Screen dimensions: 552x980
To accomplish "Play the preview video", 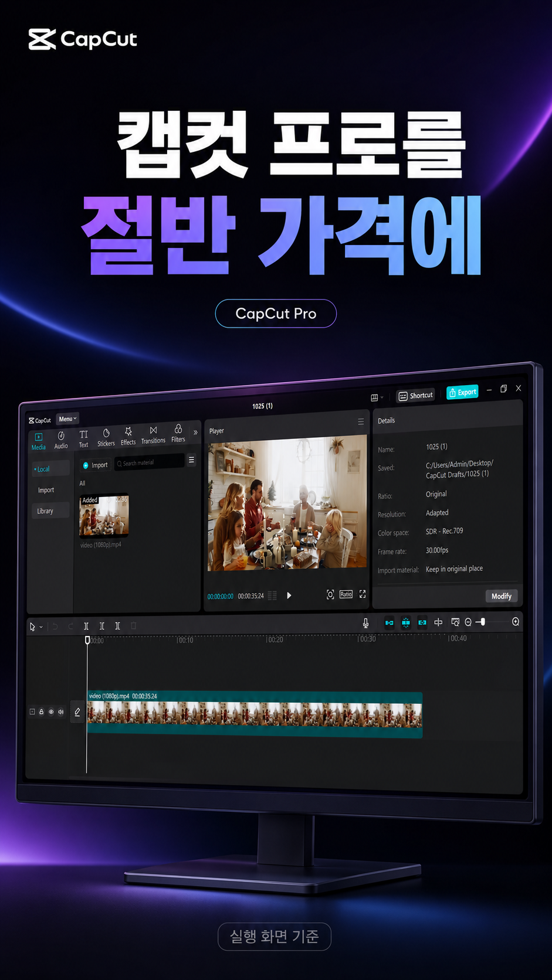I will [289, 596].
